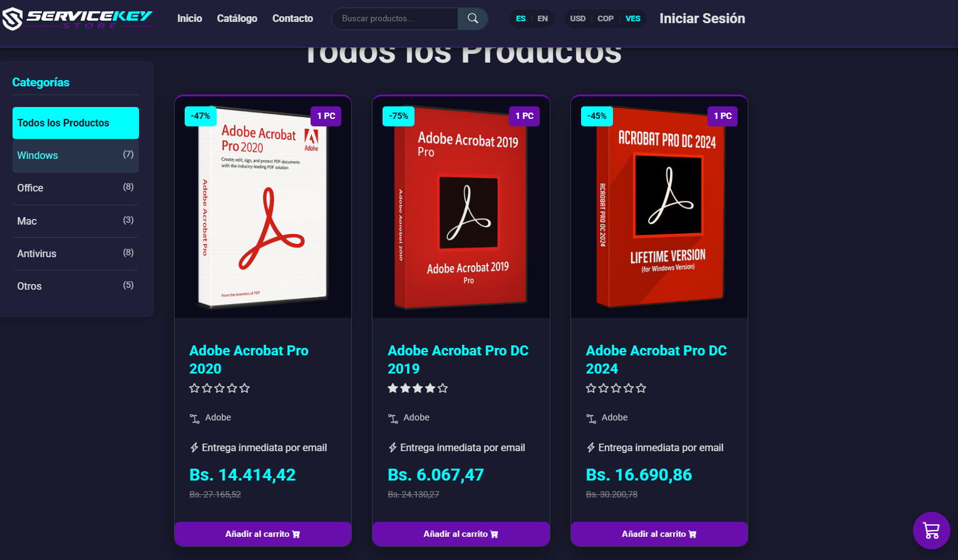The height and width of the screenshot is (560, 958).
Task: Switch language to ES
Action: click(521, 19)
